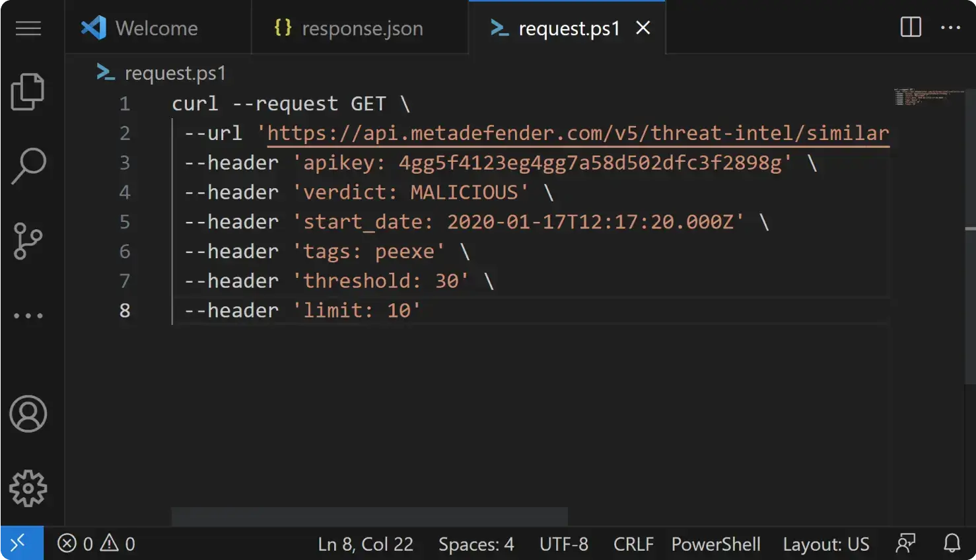Click line number 1 in the gutter
The width and height of the screenshot is (976, 560).
pos(125,104)
